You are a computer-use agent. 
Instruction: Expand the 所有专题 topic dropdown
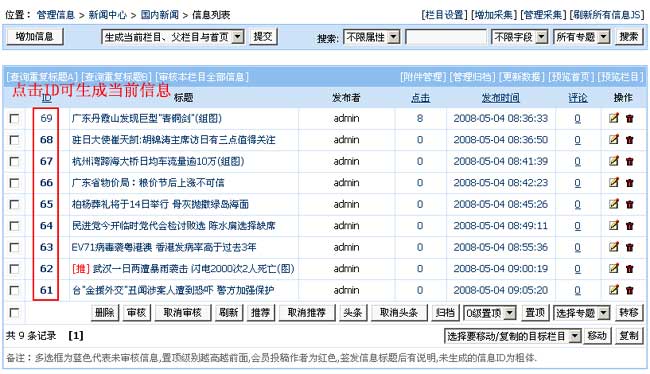[x=582, y=37]
